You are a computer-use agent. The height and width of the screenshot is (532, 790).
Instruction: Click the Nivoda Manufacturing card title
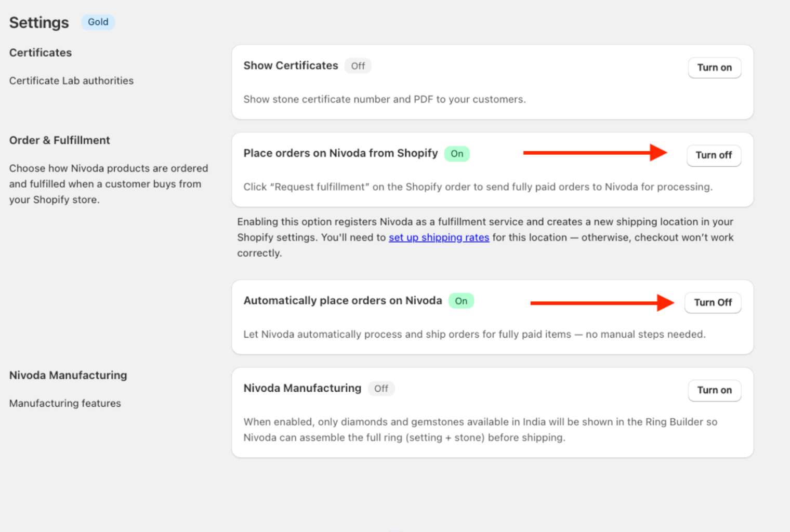tap(302, 388)
